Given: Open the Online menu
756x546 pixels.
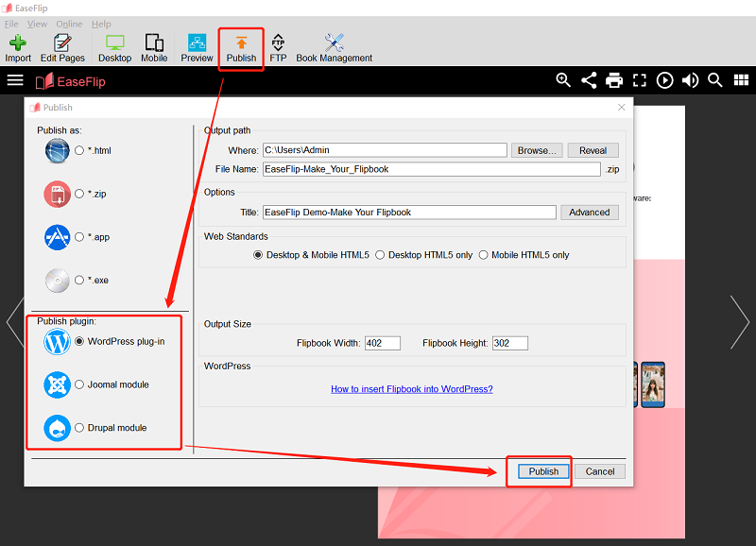Looking at the screenshot, I should (x=69, y=24).
